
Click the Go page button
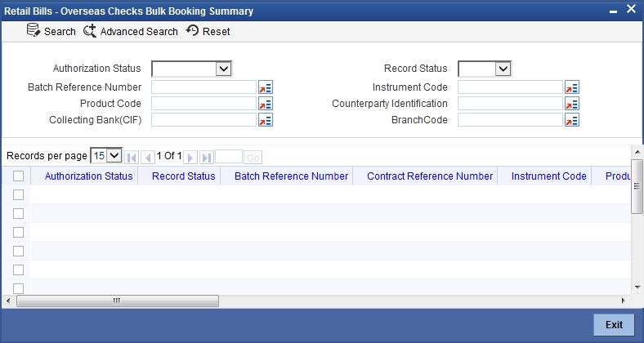pyautogui.click(x=253, y=158)
